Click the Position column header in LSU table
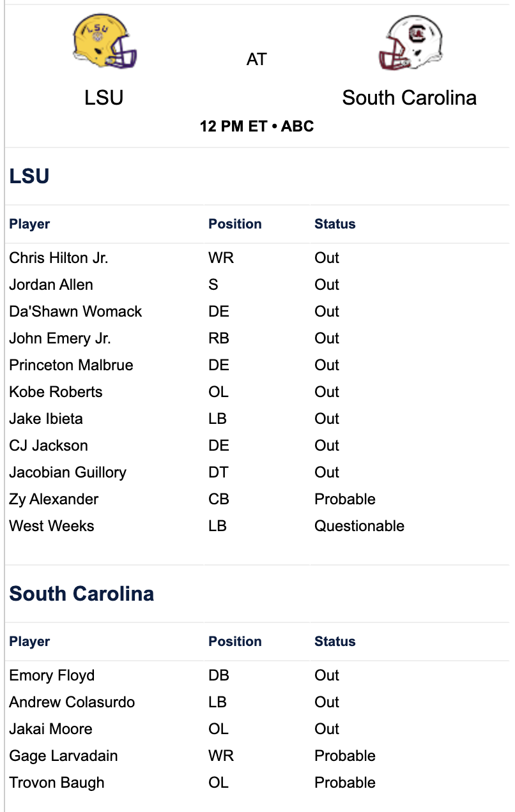The height and width of the screenshot is (812, 515). 235,224
